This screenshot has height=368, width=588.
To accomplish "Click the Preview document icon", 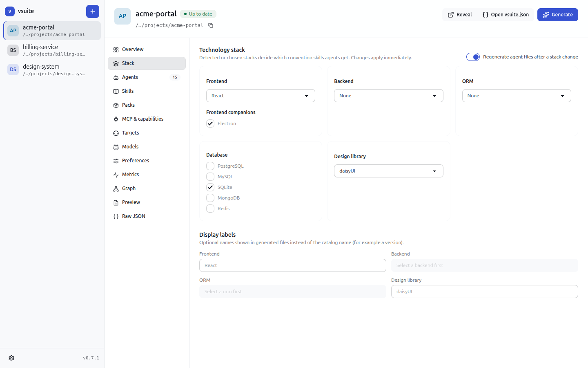I will click(x=116, y=202).
